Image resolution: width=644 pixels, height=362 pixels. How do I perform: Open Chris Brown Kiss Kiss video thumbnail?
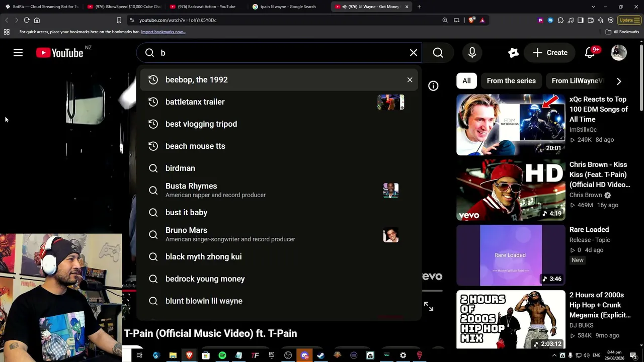511,190
